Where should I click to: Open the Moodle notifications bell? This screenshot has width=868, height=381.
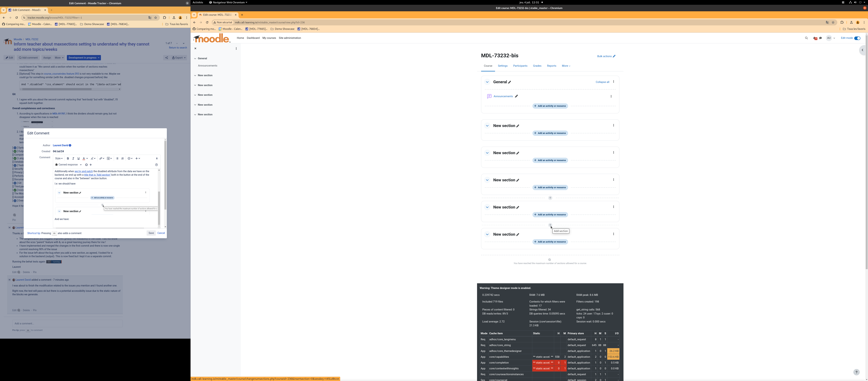point(815,38)
